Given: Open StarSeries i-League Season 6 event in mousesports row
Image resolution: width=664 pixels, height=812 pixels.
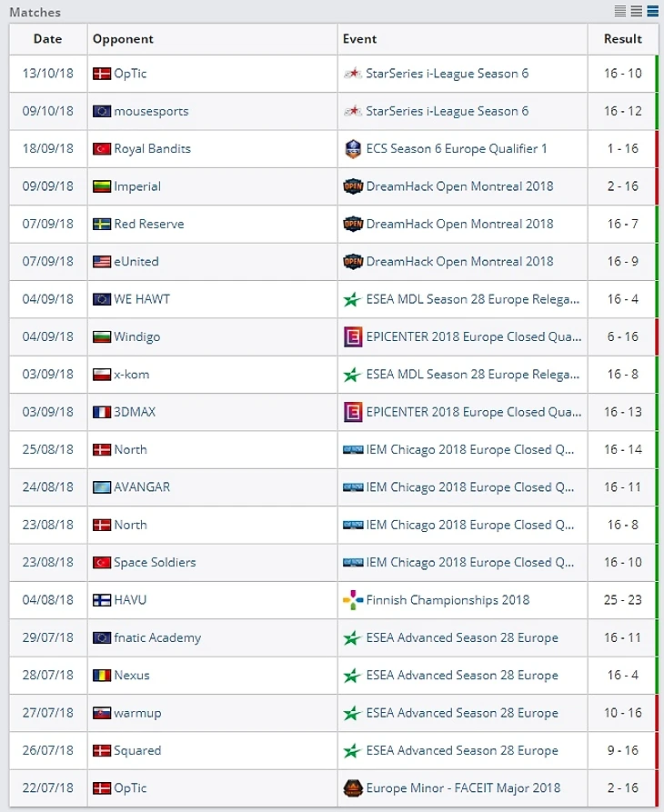Looking at the screenshot, I should (x=447, y=111).
